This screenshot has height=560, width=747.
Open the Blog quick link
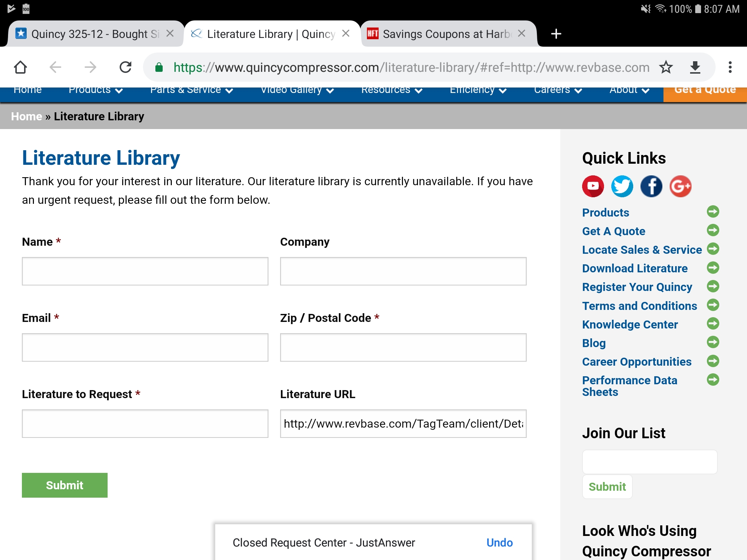(x=594, y=343)
